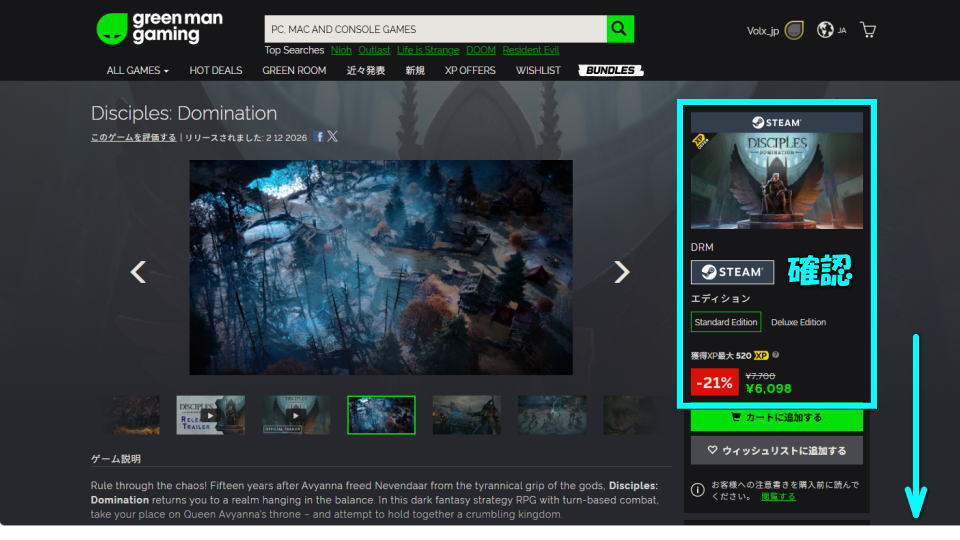Click the green add to cart button
Image resolution: width=960 pixels, height=540 pixels.
pos(776,417)
